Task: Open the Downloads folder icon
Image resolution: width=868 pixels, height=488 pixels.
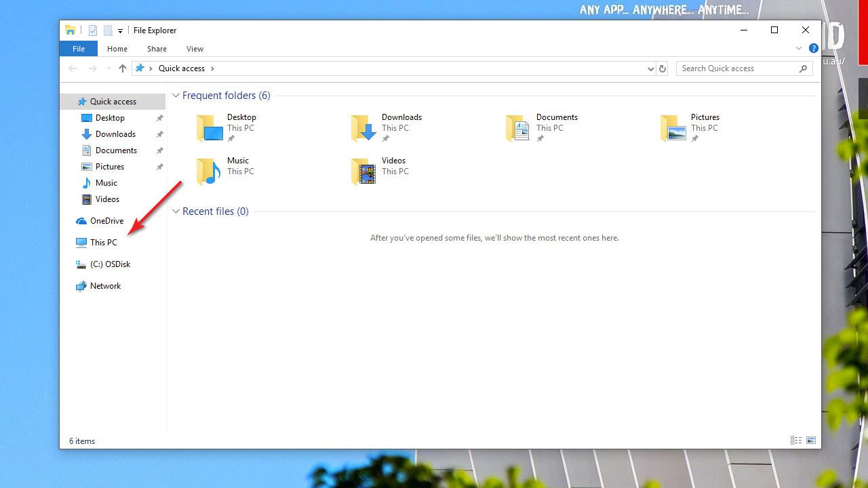Action: click(x=363, y=128)
